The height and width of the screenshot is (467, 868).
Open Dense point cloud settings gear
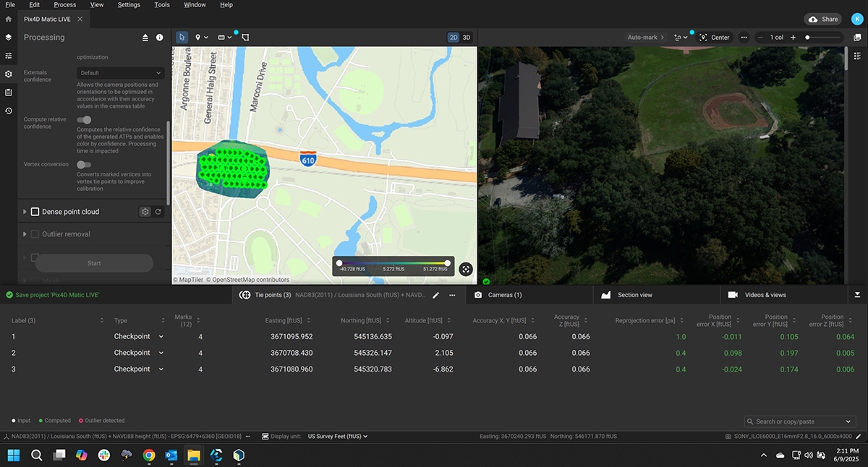(145, 212)
